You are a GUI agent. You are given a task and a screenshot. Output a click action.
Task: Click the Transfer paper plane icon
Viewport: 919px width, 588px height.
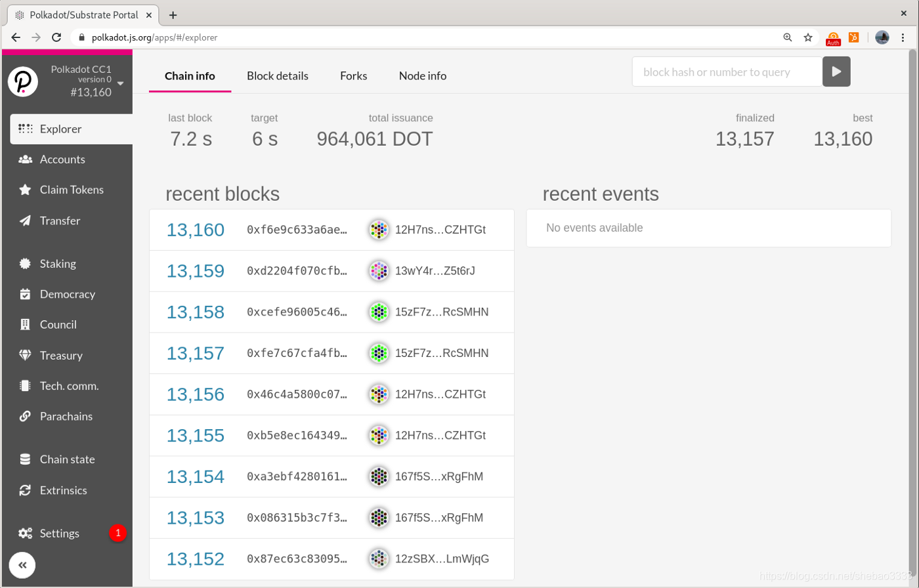click(25, 220)
